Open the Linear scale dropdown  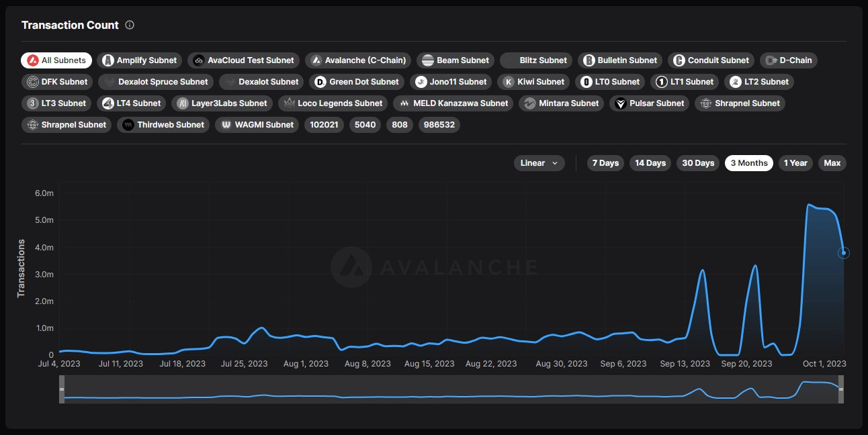coord(539,163)
